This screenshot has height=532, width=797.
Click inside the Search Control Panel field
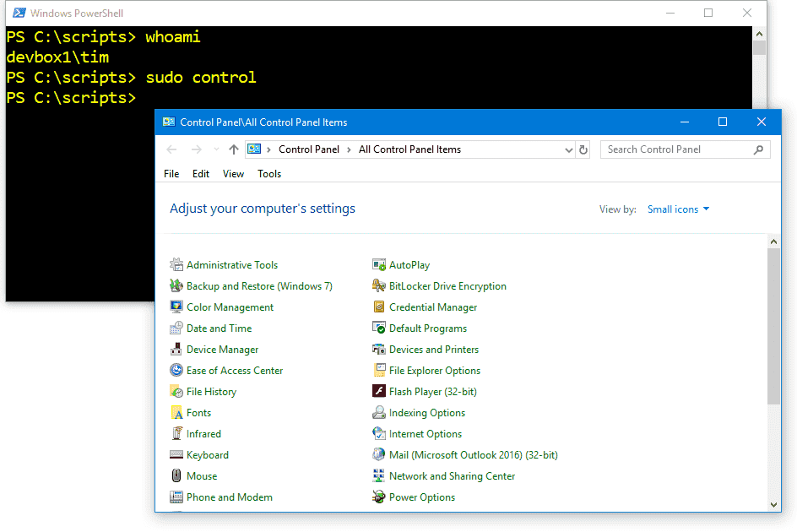pos(675,149)
